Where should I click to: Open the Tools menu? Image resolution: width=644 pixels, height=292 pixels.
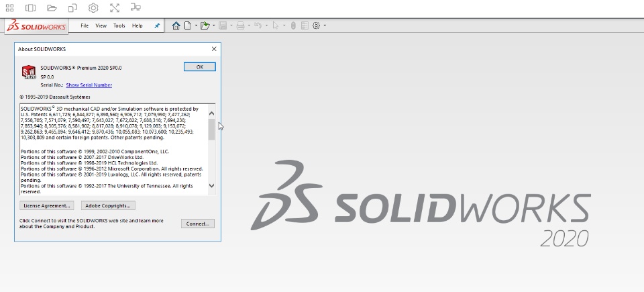tap(119, 26)
